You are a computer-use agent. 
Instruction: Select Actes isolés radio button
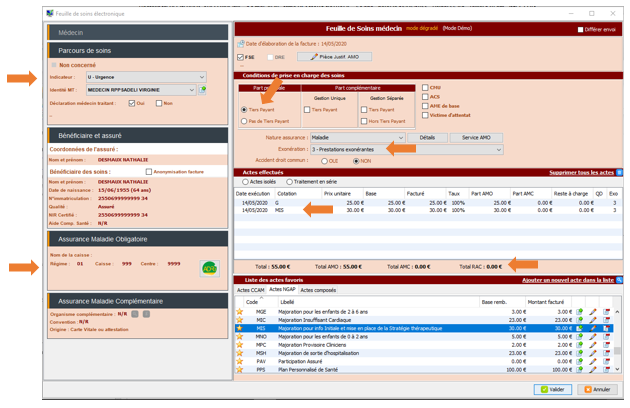(x=245, y=182)
